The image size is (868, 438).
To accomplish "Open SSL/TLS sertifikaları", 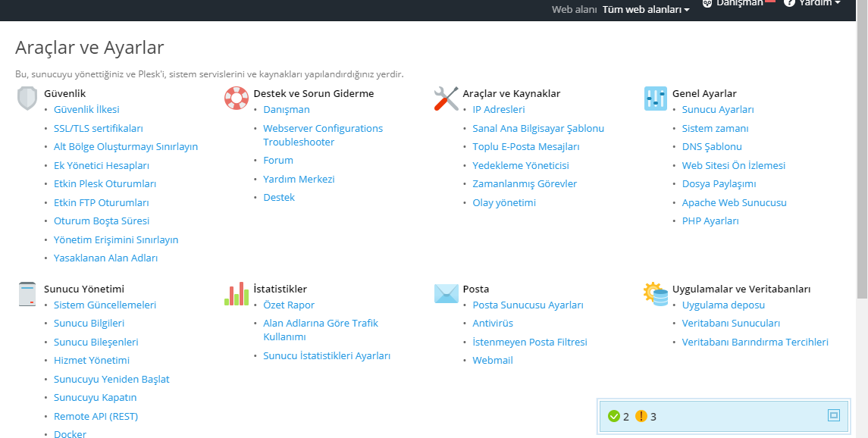I will tap(99, 128).
